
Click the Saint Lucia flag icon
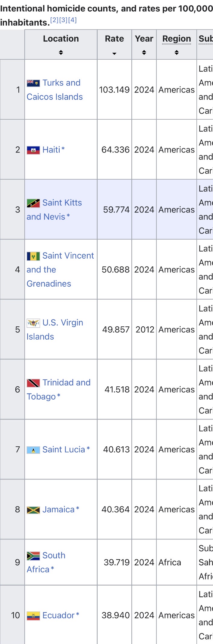33,450
